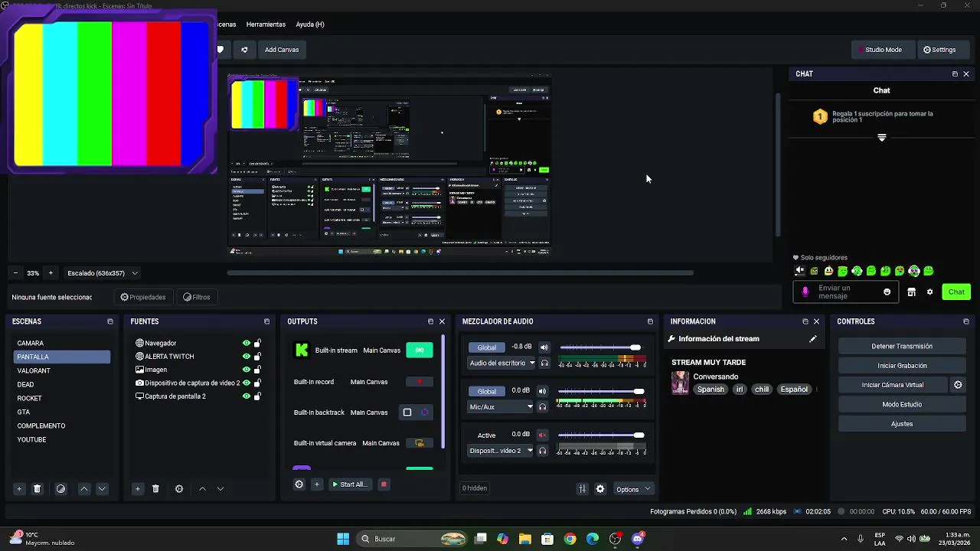Edit stream information with the pencil icon
Viewport: 980px width, 551px height.
coord(813,339)
